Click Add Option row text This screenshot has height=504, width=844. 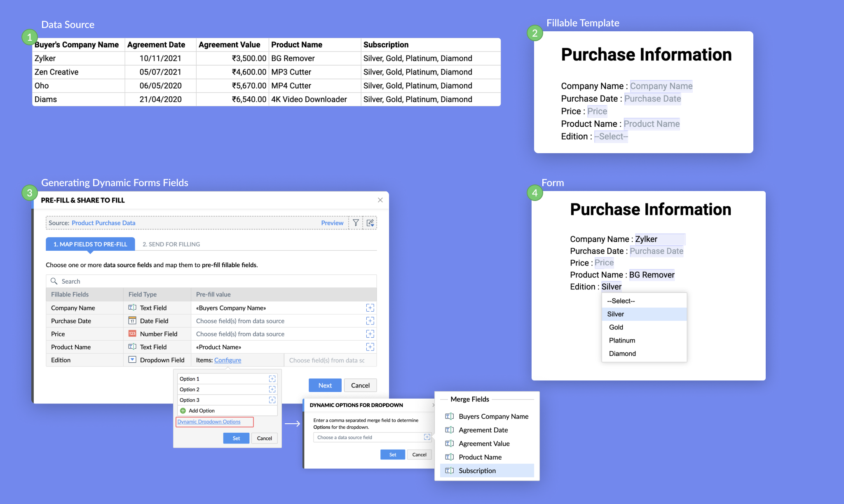click(202, 411)
